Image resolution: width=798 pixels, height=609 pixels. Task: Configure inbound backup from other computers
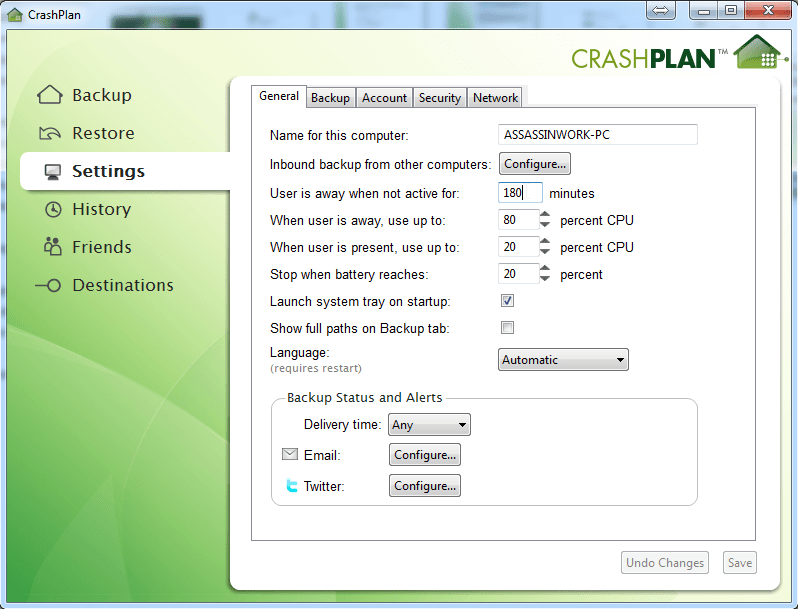534,164
